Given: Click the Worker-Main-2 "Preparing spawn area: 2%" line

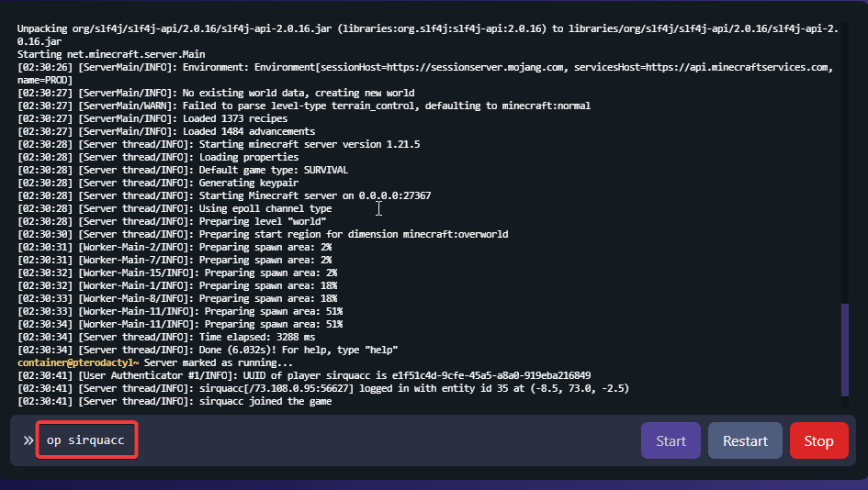Looking at the screenshot, I should pyautogui.click(x=175, y=247).
